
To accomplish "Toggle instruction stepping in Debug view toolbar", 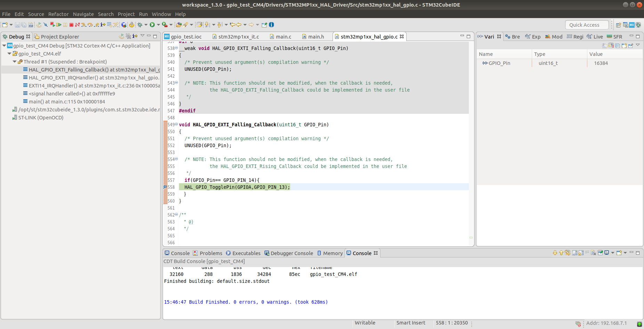I will (x=135, y=36).
